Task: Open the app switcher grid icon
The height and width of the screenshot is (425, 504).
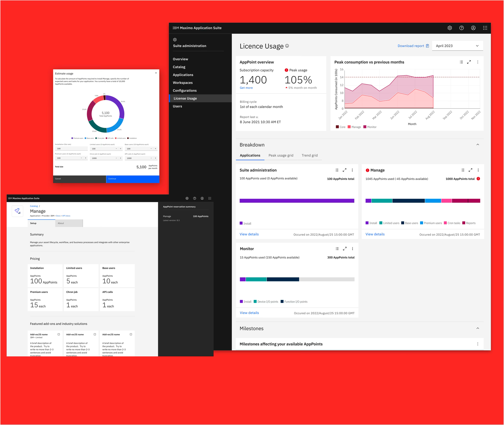Action: click(485, 28)
